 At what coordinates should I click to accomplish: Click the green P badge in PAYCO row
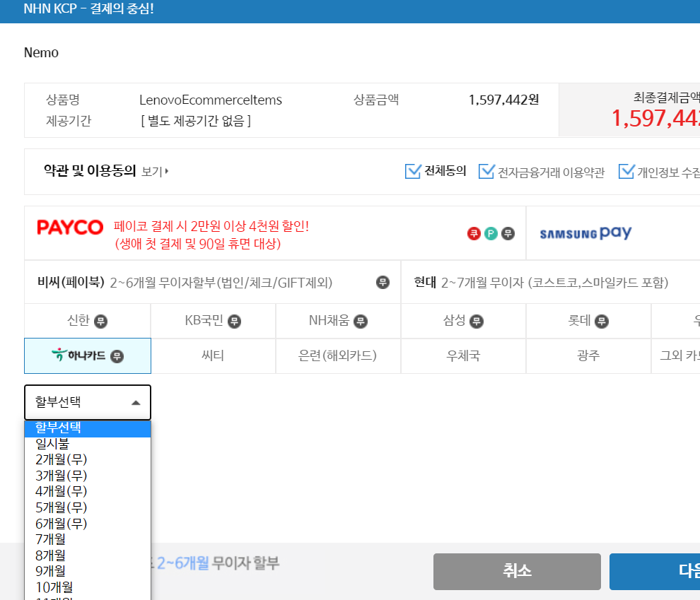[x=491, y=233]
